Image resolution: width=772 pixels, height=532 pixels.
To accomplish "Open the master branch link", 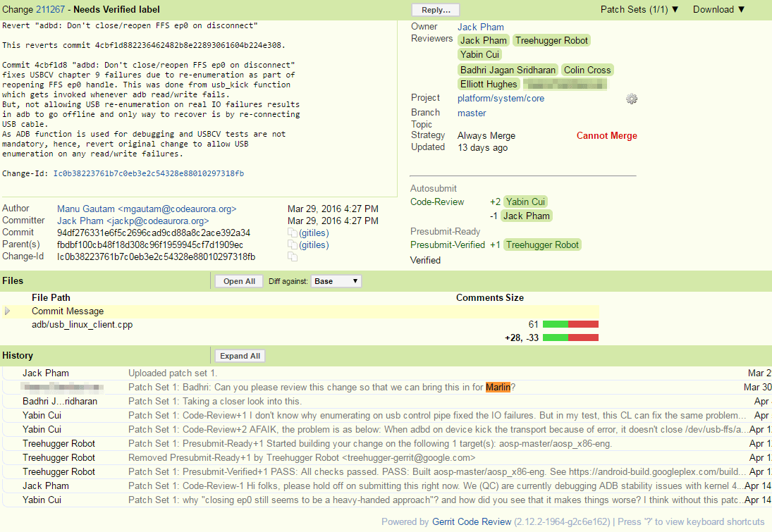I will (472, 113).
